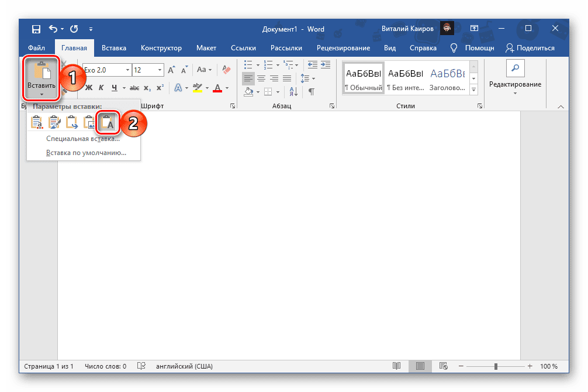Decrease paragraph indent
588x392 pixels.
(x=312, y=64)
